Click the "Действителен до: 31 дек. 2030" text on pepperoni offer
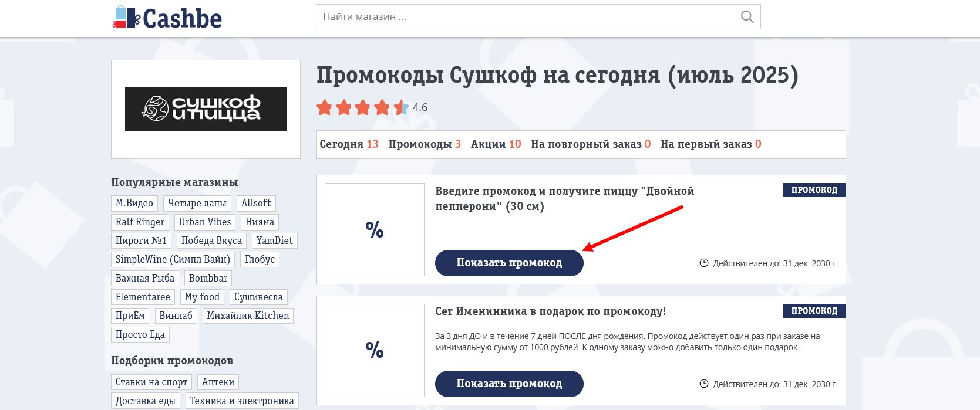Screen dimensions: 980x410 775,263
